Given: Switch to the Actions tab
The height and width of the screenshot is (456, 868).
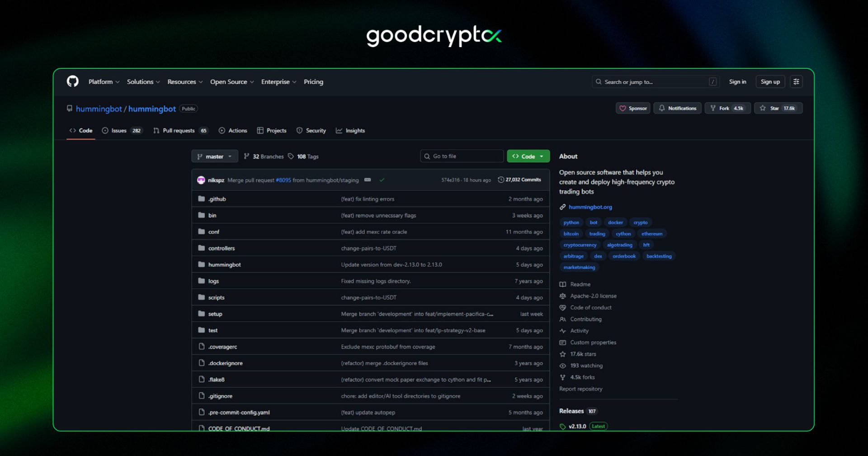Looking at the screenshot, I should coord(233,131).
